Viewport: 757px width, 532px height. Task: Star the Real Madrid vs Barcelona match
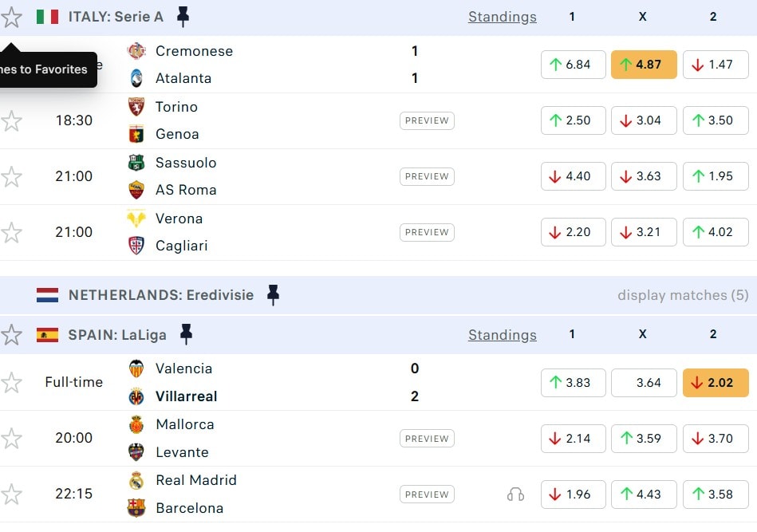click(x=11, y=494)
